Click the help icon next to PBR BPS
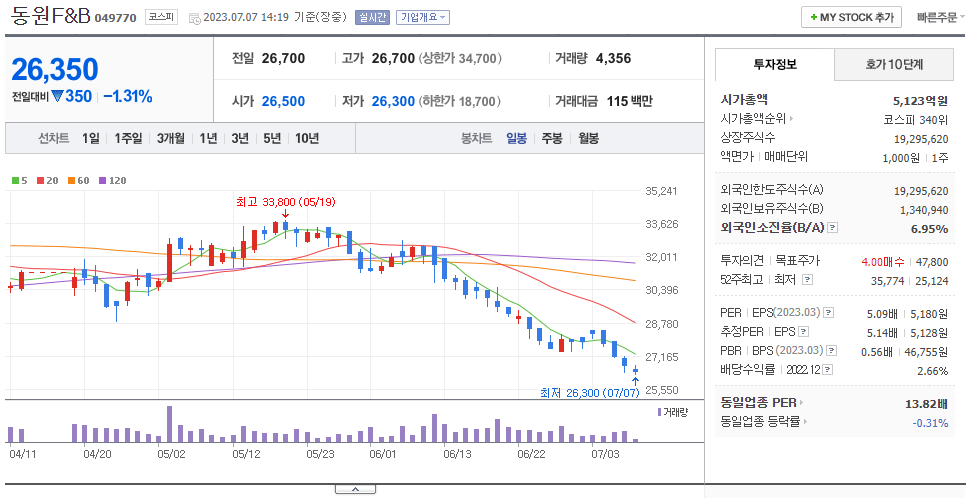 [832, 350]
